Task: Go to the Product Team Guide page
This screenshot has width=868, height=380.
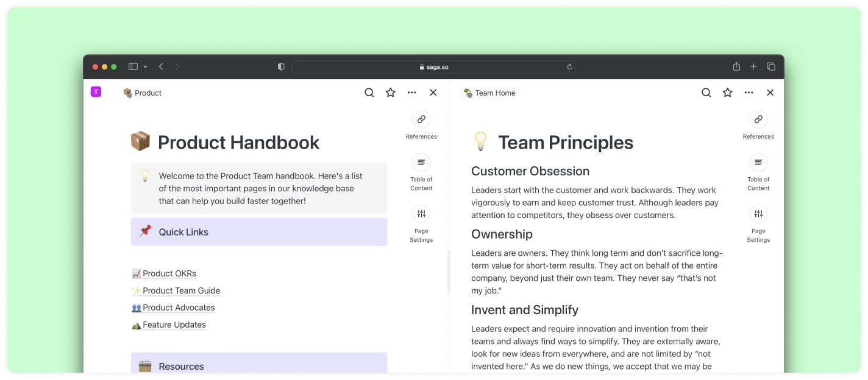Action: point(181,290)
